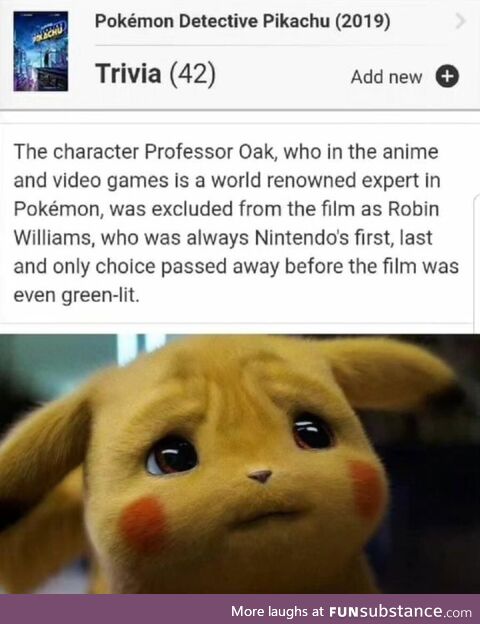Image resolution: width=480 pixels, height=624 pixels.
Task: Open the sad Pikachu image
Action: click(240, 464)
